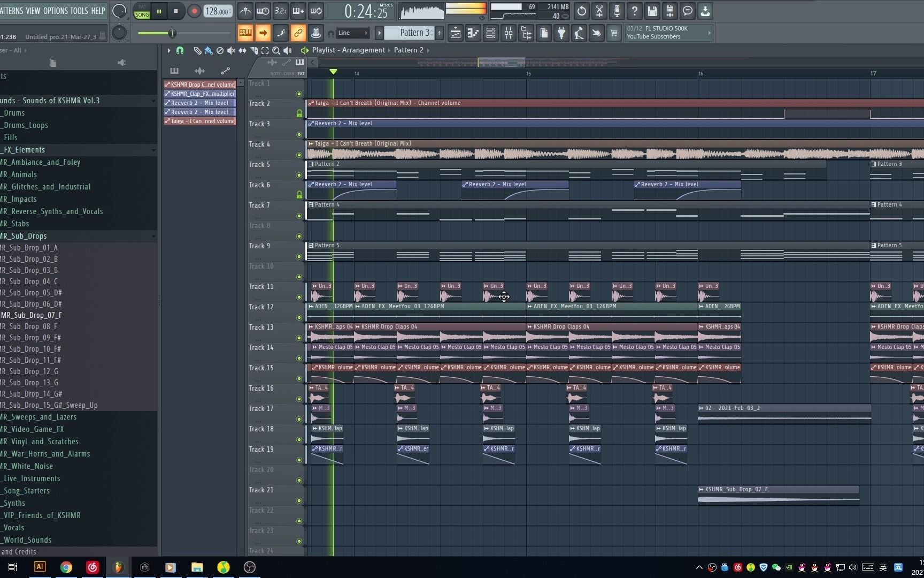
Task: Open the VIEW menu
Action: (33, 11)
